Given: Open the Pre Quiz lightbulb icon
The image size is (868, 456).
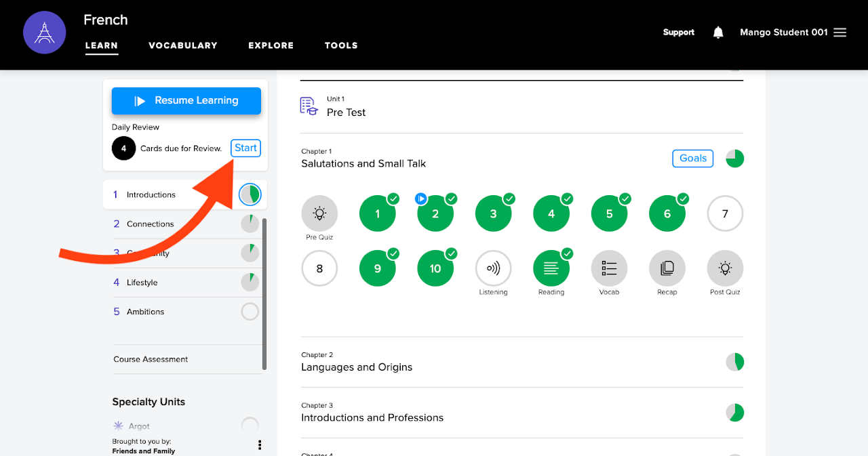Looking at the screenshot, I should tap(319, 213).
